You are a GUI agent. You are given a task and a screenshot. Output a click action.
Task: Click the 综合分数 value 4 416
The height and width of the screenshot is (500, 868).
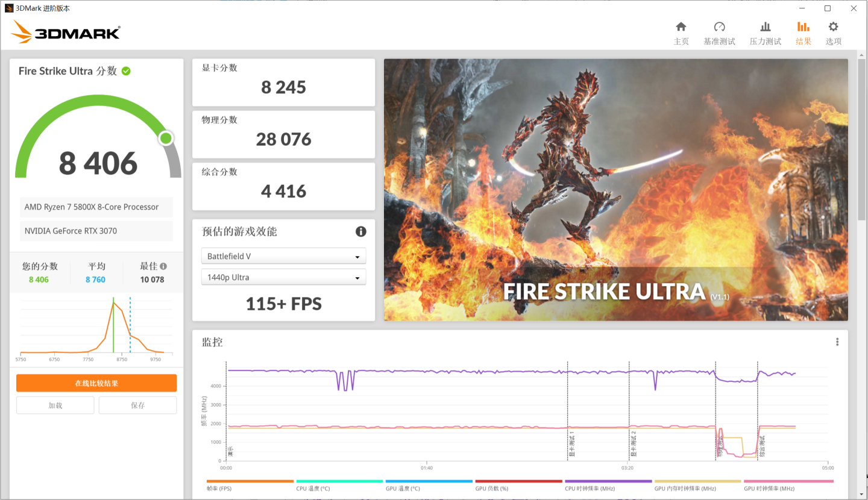(x=283, y=191)
